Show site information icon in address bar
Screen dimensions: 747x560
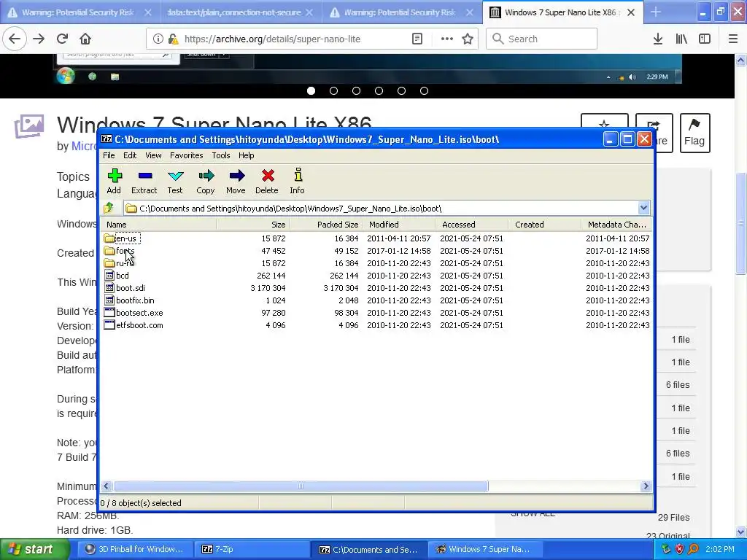(x=158, y=39)
